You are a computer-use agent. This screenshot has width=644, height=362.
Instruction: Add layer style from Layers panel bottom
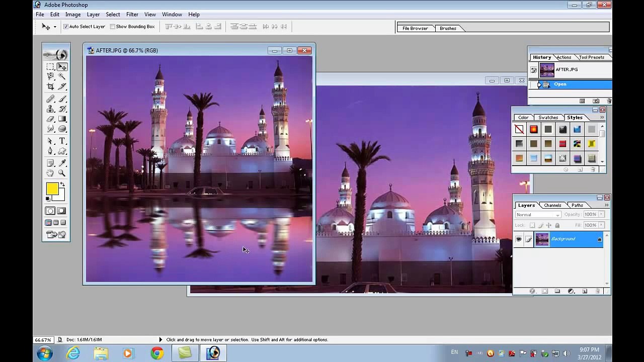(533, 291)
